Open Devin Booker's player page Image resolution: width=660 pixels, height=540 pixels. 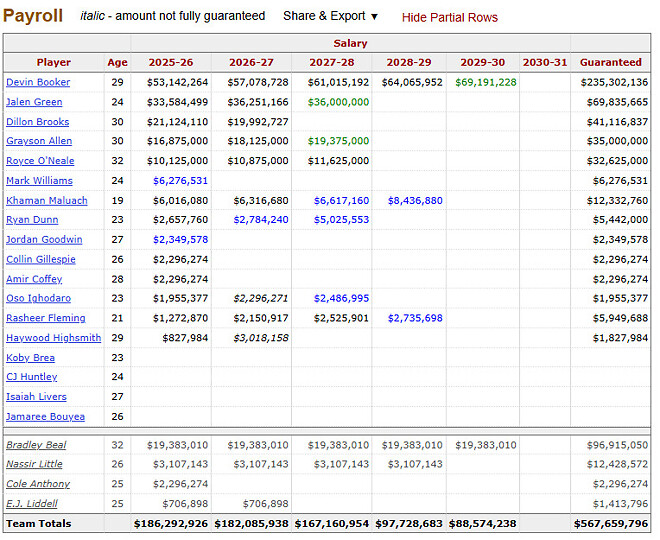[x=38, y=82]
